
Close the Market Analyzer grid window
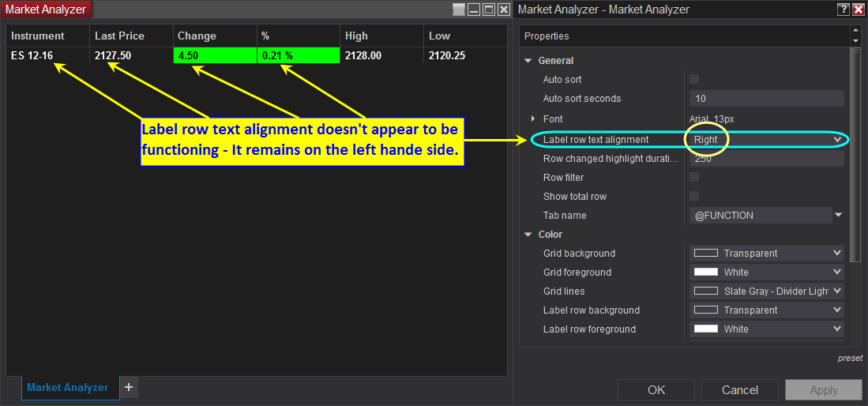(503, 9)
